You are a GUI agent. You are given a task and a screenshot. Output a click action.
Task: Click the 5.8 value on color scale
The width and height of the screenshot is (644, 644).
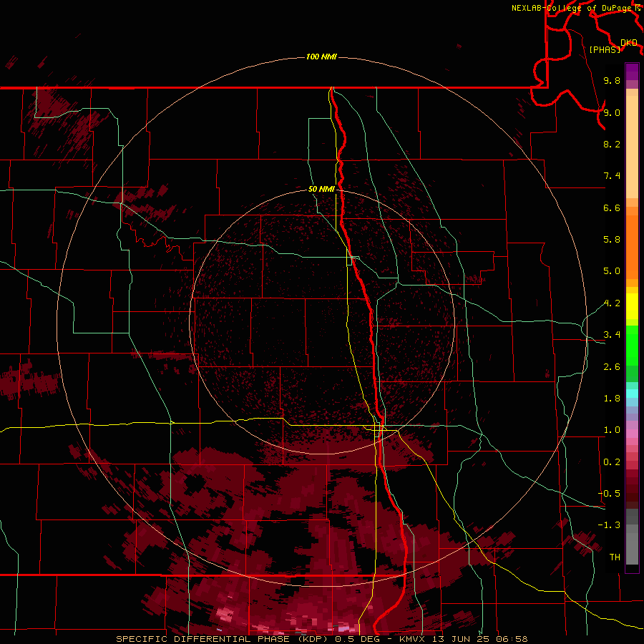(612, 240)
